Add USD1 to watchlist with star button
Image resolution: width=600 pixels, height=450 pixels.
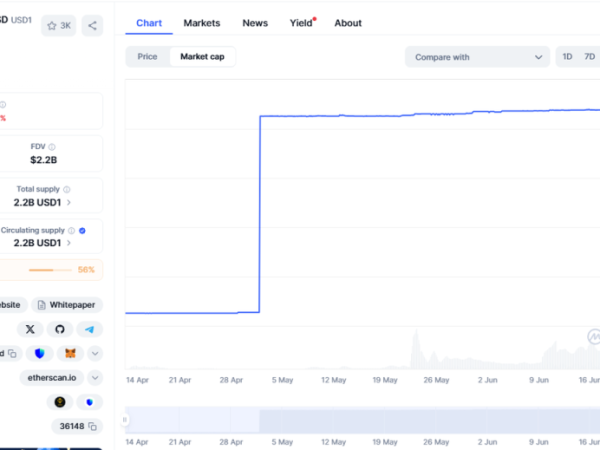(59, 26)
